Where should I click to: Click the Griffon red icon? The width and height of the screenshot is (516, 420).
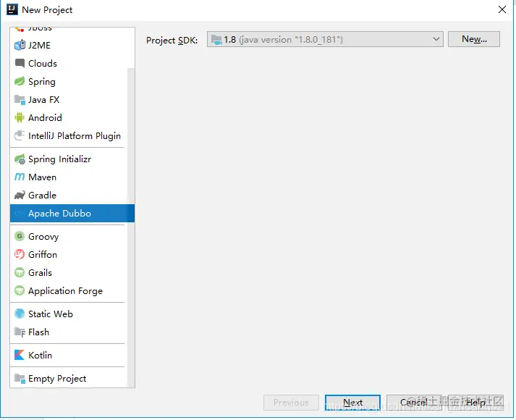pos(20,254)
